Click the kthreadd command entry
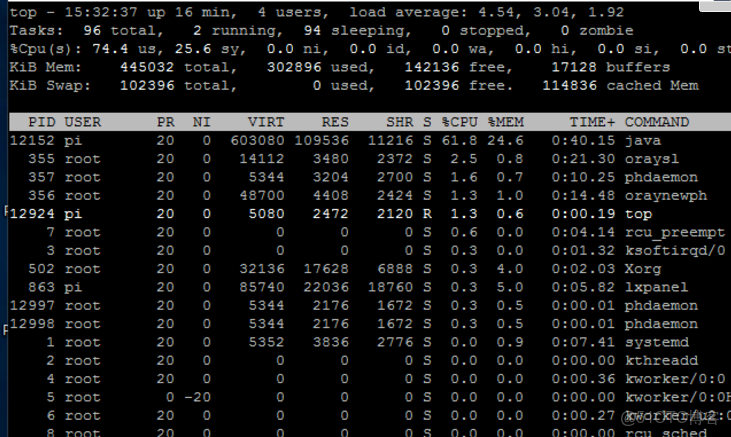 [661, 361]
